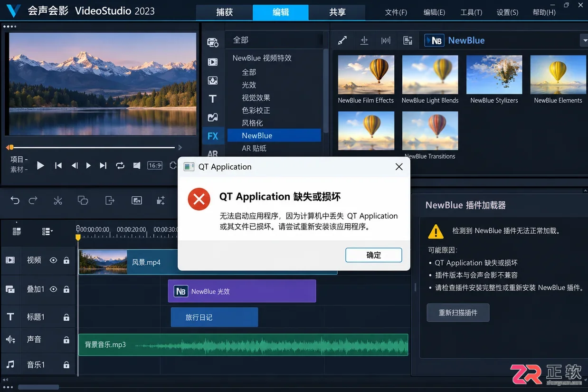Click the voice track waveform icon
The image size is (588, 392).
(x=10, y=340)
